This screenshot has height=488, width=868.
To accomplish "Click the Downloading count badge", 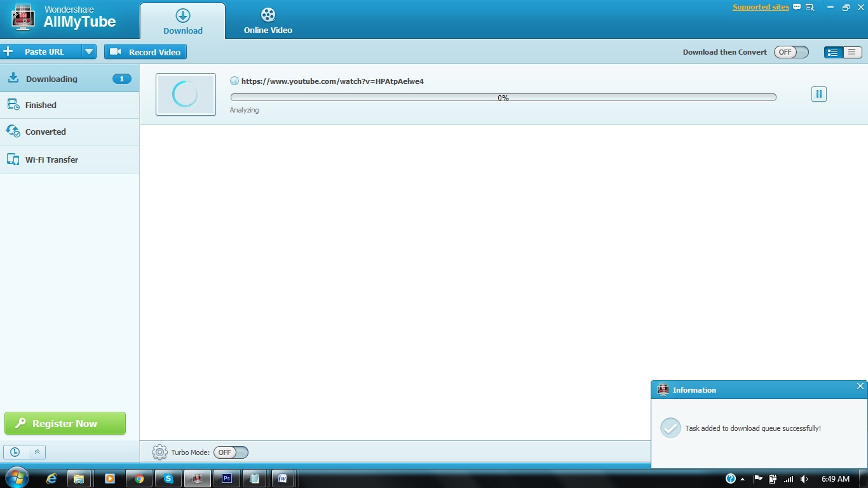I will click(x=122, y=79).
